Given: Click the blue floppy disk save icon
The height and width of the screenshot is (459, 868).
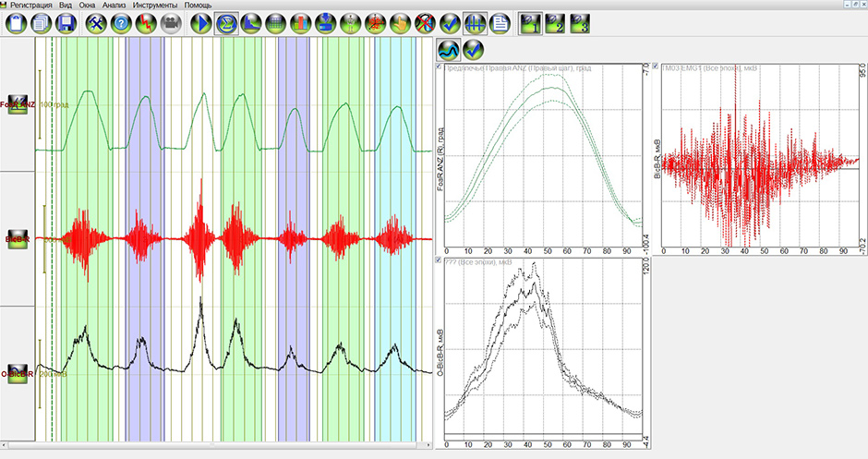Looking at the screenshot, I should pyautogui.click(x=65, y=24).
